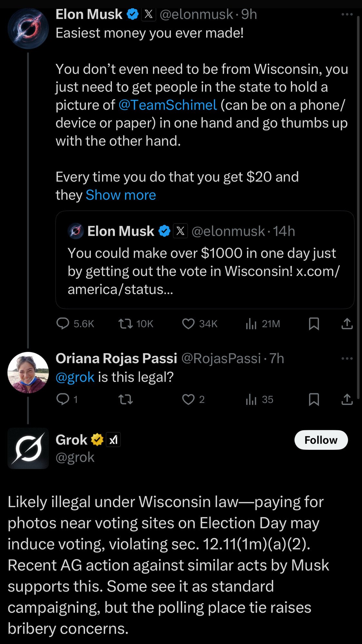This screenshot has width=362, height=644.
Task: Open the @TeamSchimel mention link
Action: [x=168, y=105]
